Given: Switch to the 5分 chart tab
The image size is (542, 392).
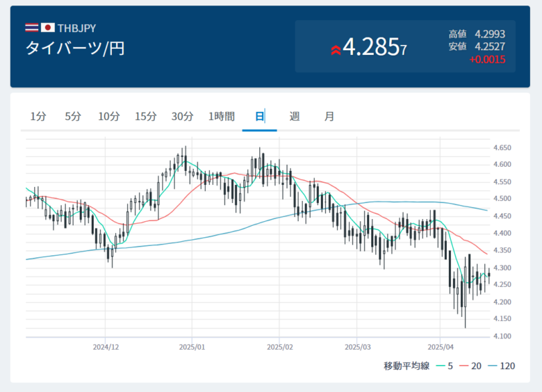Looking at the screenshot, I should 73,116.
